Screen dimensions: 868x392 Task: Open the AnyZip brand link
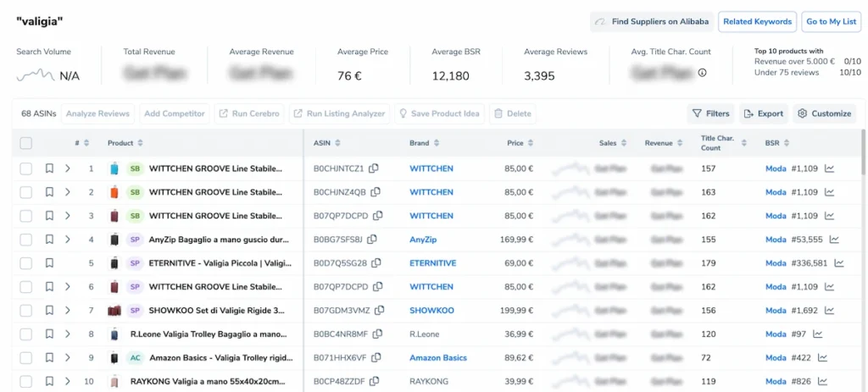pos(423,240)
